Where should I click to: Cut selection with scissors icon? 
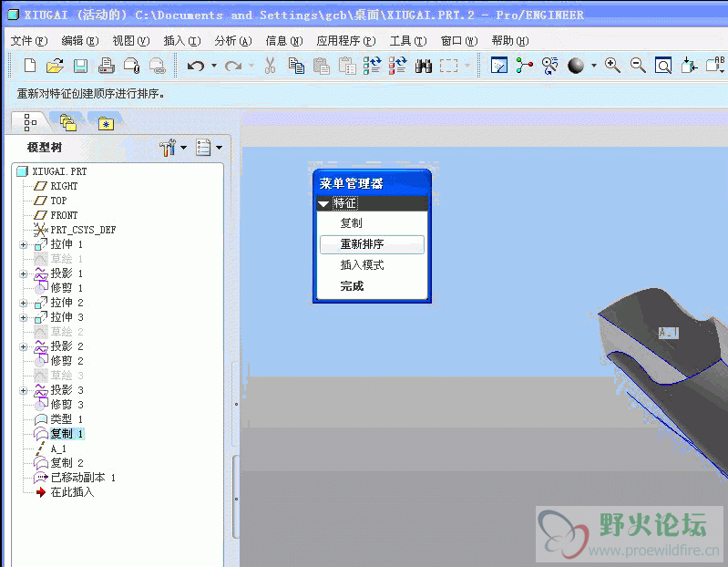270,66
